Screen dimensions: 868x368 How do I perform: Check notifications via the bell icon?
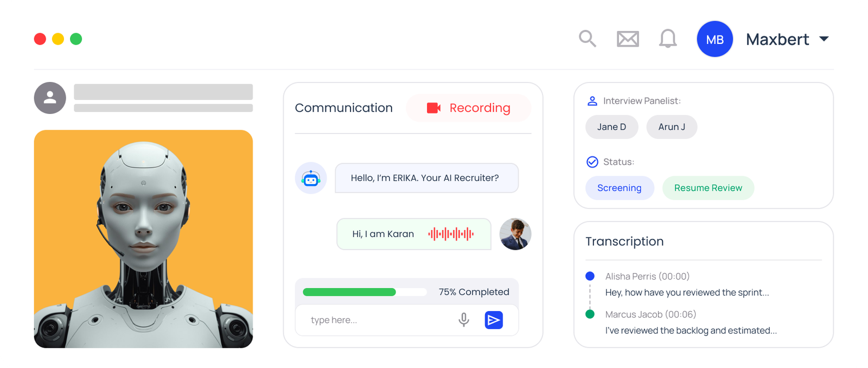(668, 39)
